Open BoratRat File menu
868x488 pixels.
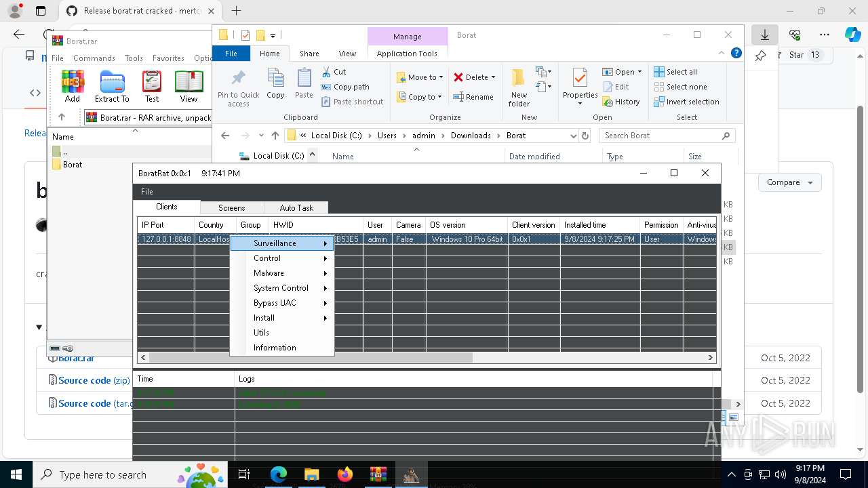[x=147, y=192]
